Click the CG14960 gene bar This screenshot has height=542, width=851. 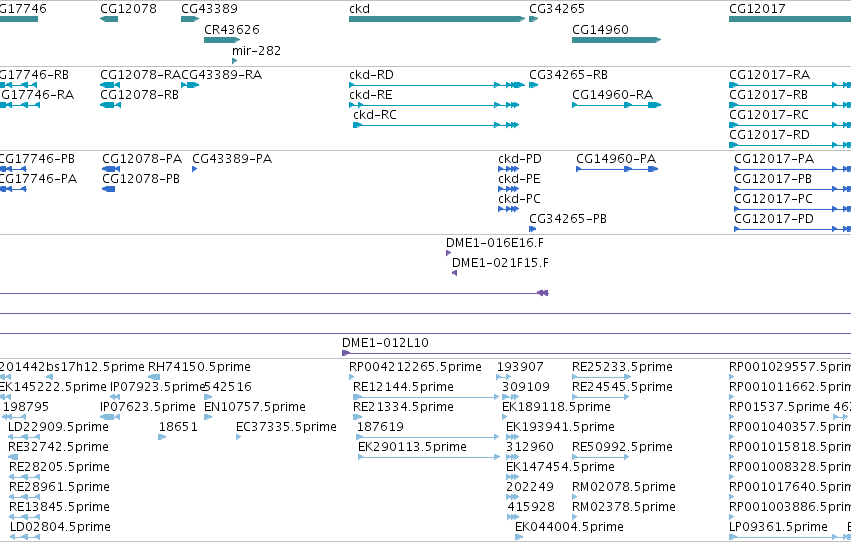pos(617,40)
